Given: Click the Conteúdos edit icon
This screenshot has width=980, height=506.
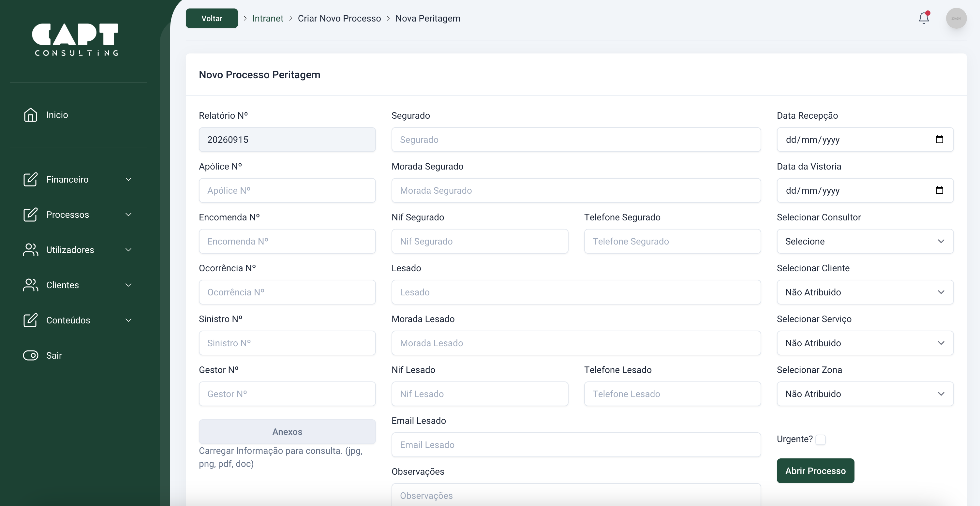Looking at the screenshot, I should [x=30, y=320].
